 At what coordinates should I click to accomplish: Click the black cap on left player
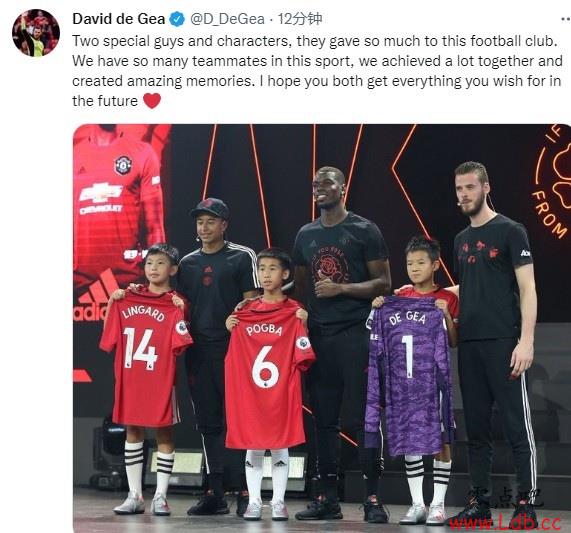tap(210, 209)
